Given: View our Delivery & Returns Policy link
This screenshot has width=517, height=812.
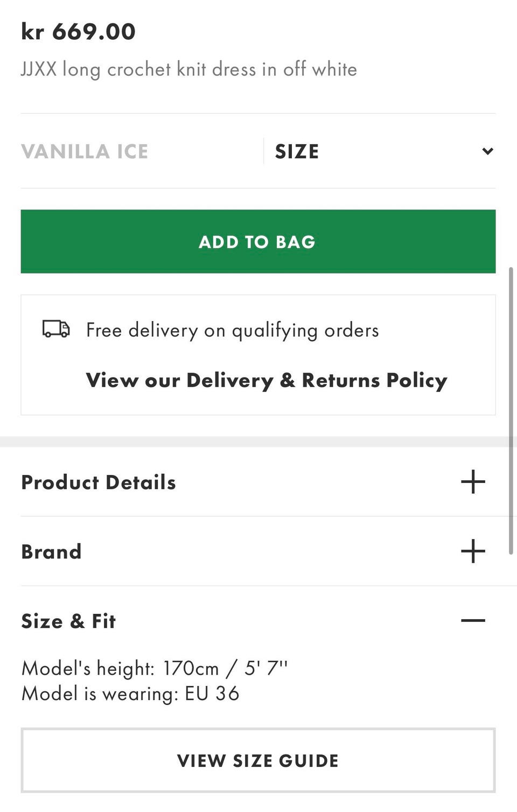Looking at the screenshot, I should tap(267, 380).
